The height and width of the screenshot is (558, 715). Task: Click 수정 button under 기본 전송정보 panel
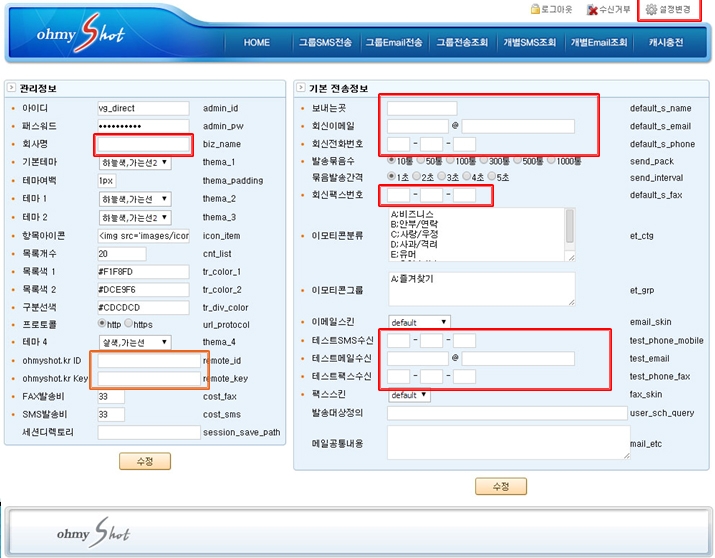[501, 486]
